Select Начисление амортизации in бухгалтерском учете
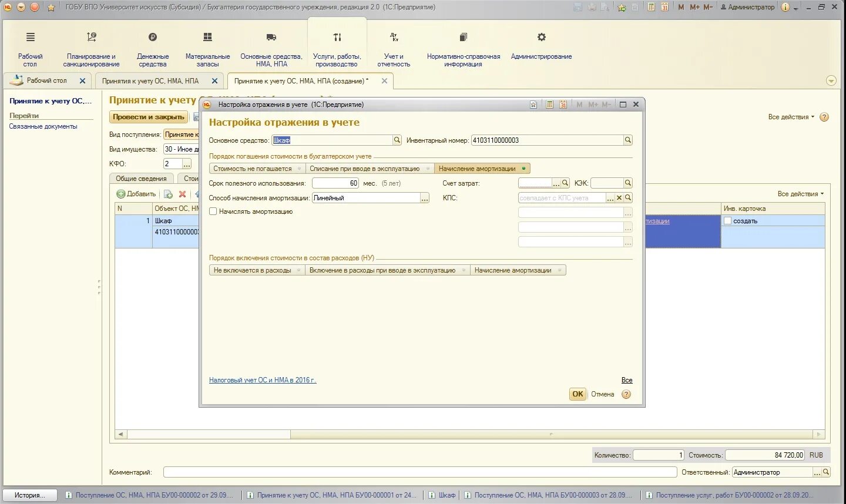Viewport: 846px width, 504px height. click(x=482, y=169)
